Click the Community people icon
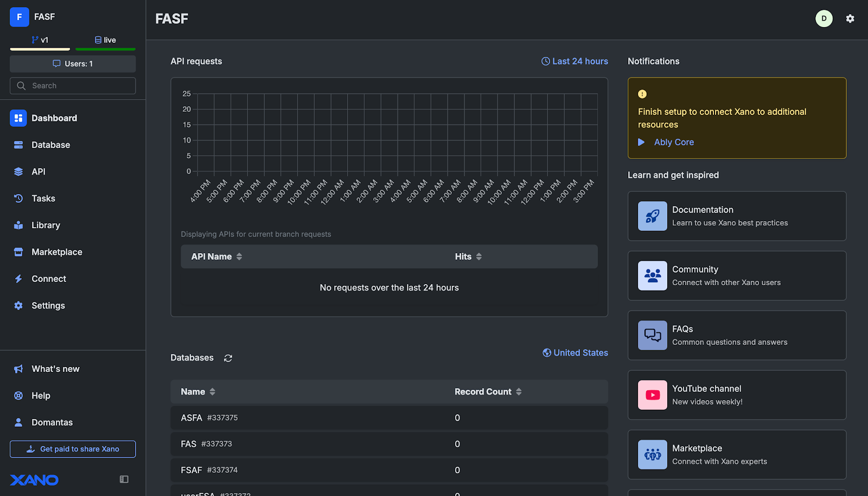868x496 pixels. click(653, 276)
